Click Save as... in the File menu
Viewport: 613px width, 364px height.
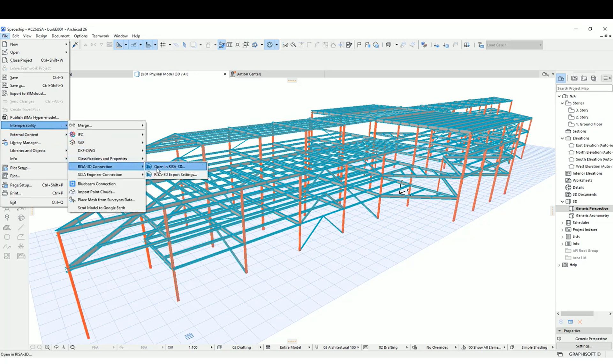point(34,86)
